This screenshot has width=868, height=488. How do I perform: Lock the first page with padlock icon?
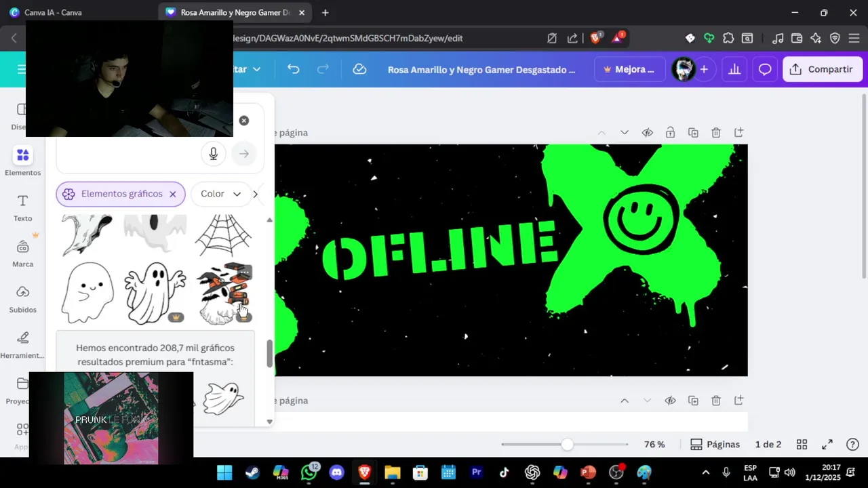point(670,132)
